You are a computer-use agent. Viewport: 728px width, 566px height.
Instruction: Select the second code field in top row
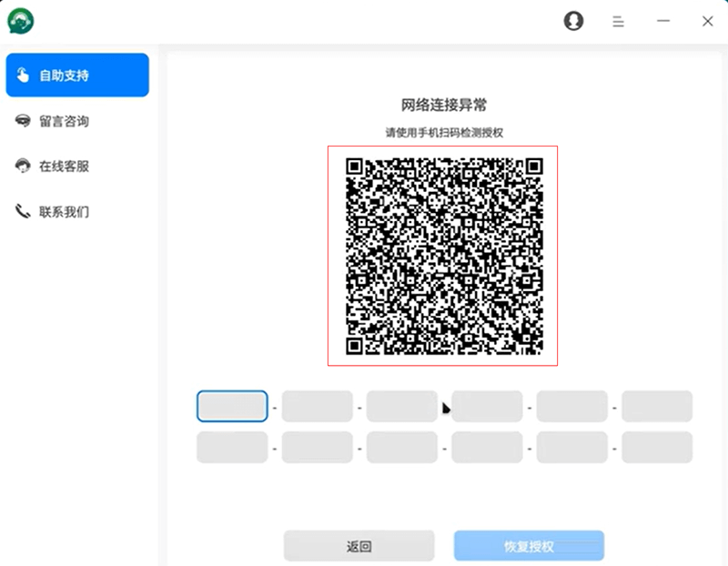click(317, 406)
